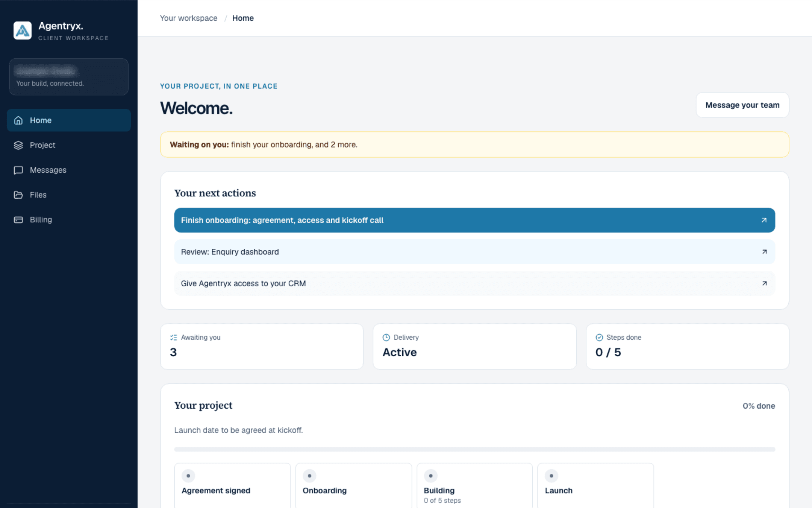Click the Project layers icon

coord(18,145)
